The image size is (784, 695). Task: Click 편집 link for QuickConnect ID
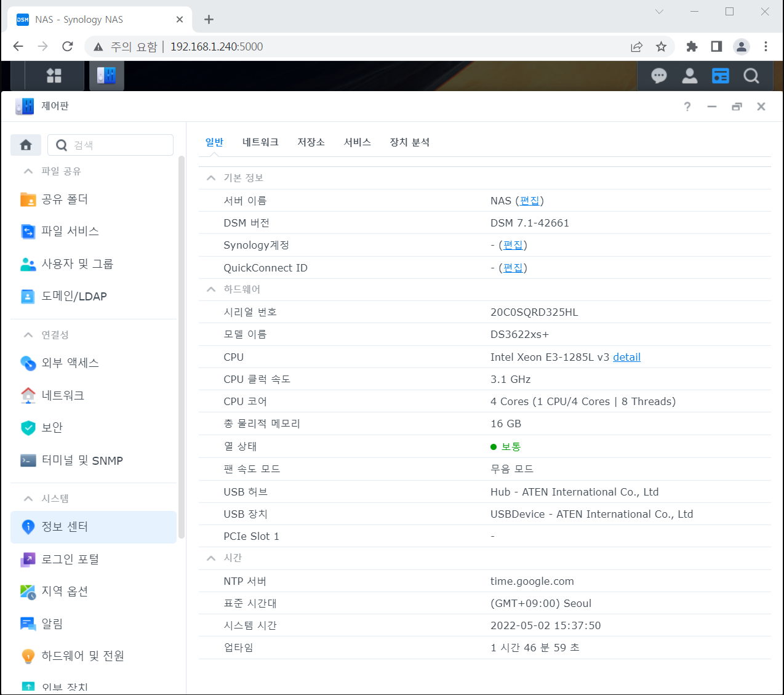pos(513,268)
